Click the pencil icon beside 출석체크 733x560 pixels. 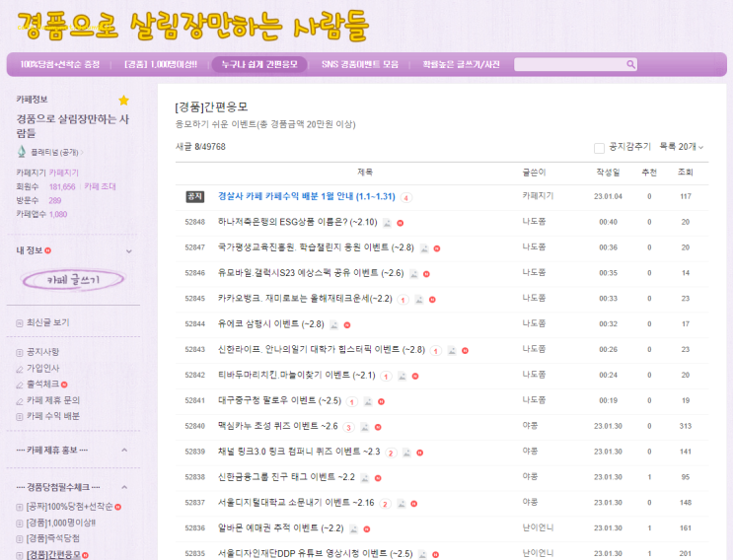click(x=20, y=385)
